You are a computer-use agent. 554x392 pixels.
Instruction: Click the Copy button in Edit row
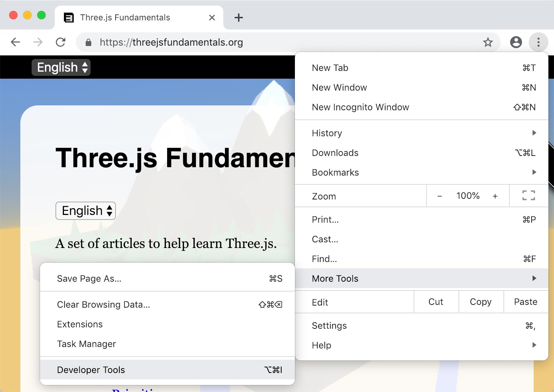click(481, 302)
